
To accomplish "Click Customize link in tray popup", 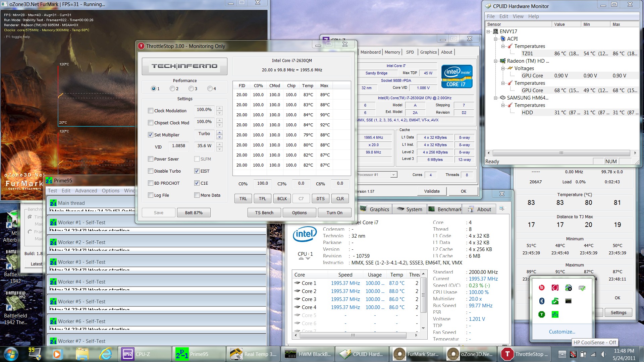I will pos(562,331).
